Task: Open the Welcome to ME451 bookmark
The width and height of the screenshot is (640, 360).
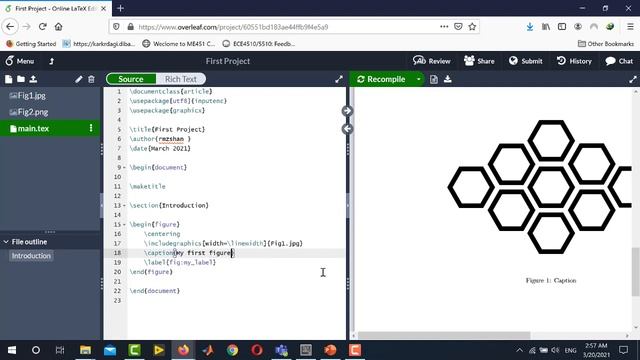Action: [179, 44]
